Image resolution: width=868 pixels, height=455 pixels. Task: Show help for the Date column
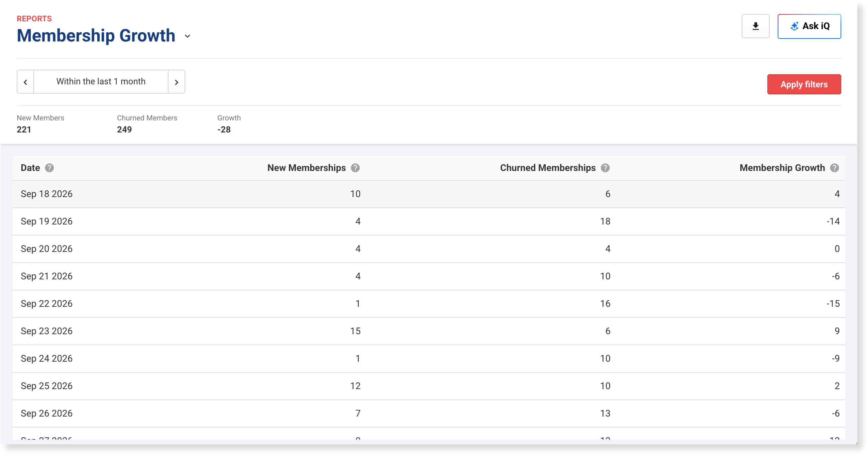pyautogui.click(x=49, y=168)
